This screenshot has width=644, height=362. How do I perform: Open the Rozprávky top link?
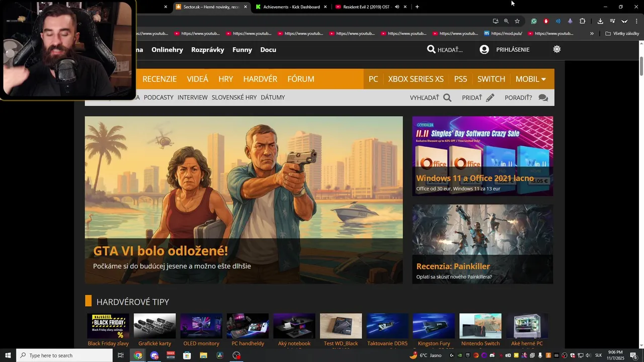point(208,50)
